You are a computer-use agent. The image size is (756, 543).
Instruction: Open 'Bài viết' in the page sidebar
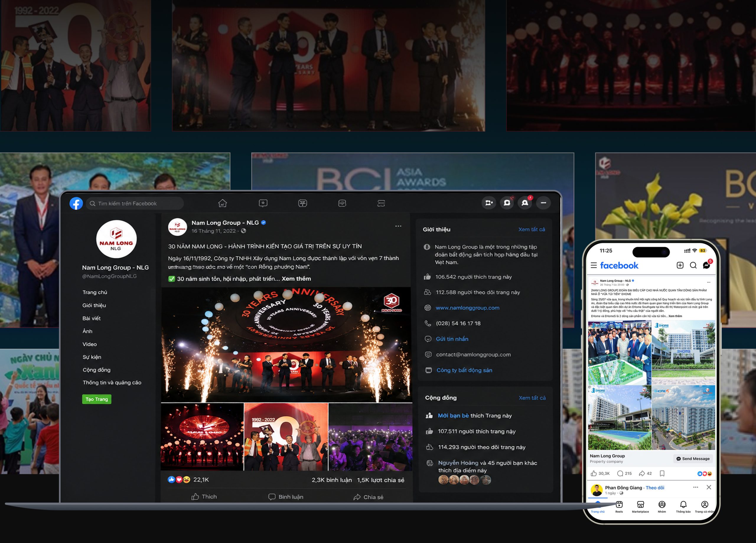point(92,318)
